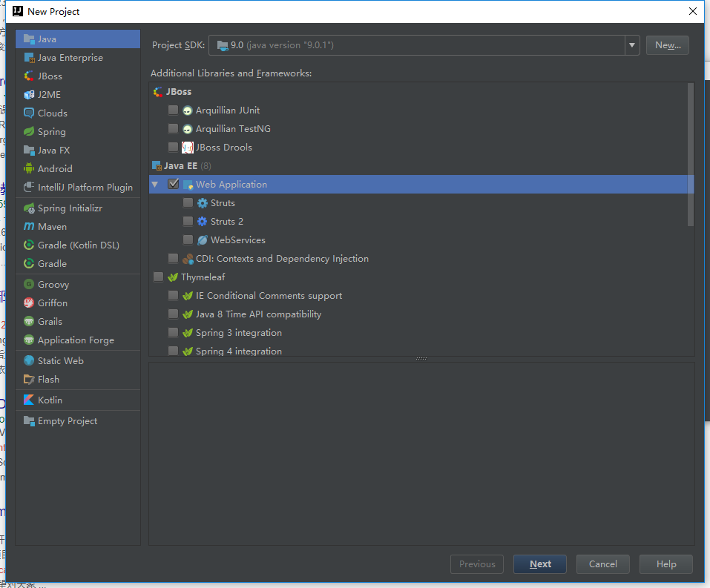This screenshot has height=588, width=710.
Task: Click the Application Forge icon
Action: click(x=29, y=340)
